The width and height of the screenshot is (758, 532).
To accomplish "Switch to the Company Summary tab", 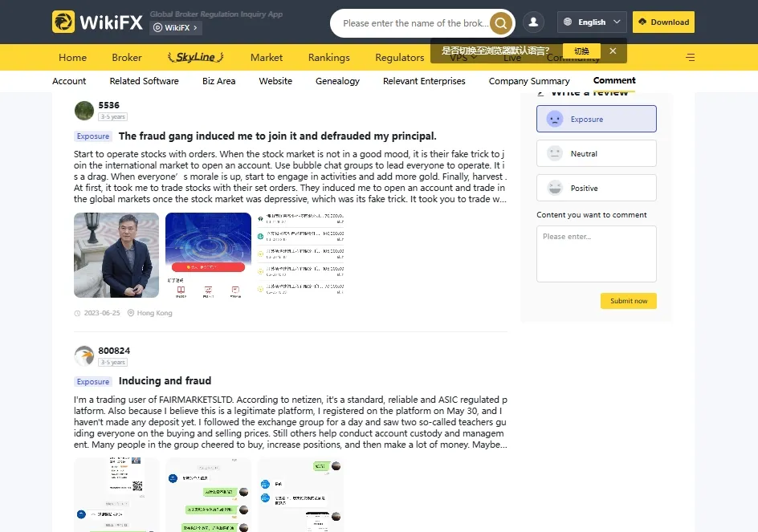I will tap(529, 81).
